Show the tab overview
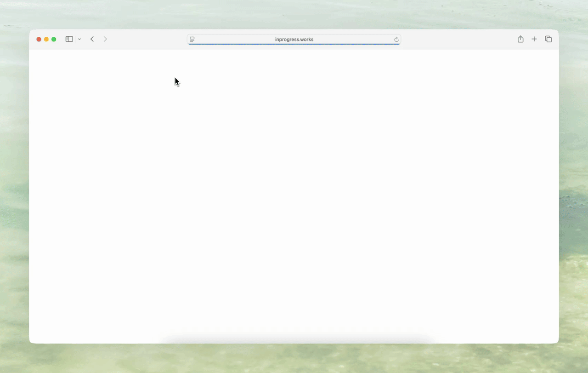Image resolution: width=588 pixels, height=373 pixels. pyautogui.click(x=548, y=39)
